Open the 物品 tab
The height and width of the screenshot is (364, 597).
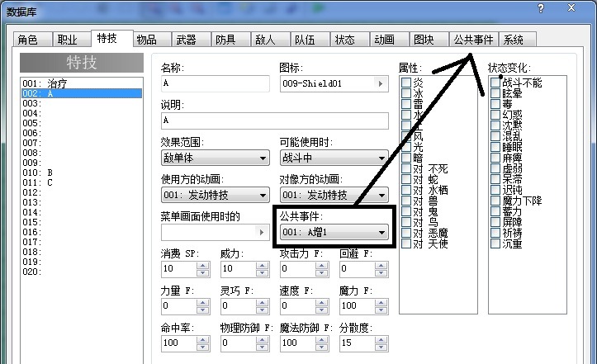(x=151, y=40)
